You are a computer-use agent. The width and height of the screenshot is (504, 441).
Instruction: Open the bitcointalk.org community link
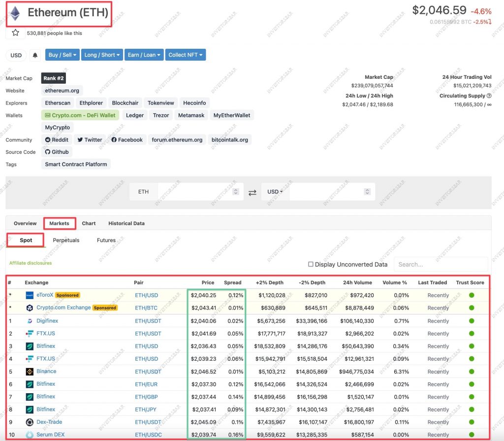coord(230,140)
